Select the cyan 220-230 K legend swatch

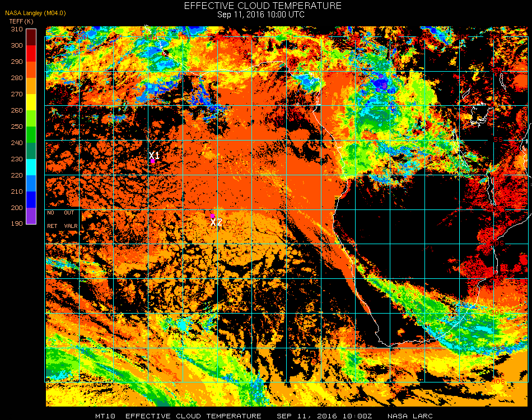31,167
